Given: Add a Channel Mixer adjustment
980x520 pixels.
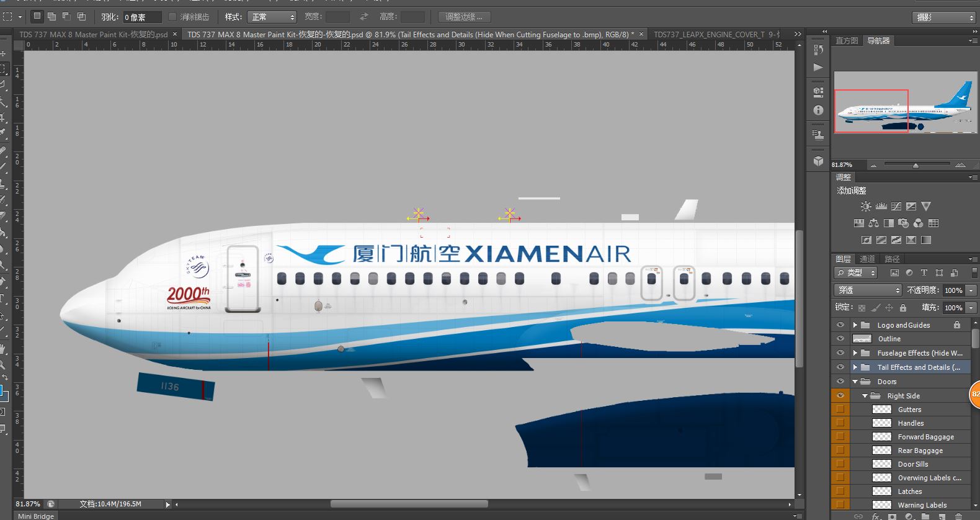Looking at the screenshot, I should point(918,223).
